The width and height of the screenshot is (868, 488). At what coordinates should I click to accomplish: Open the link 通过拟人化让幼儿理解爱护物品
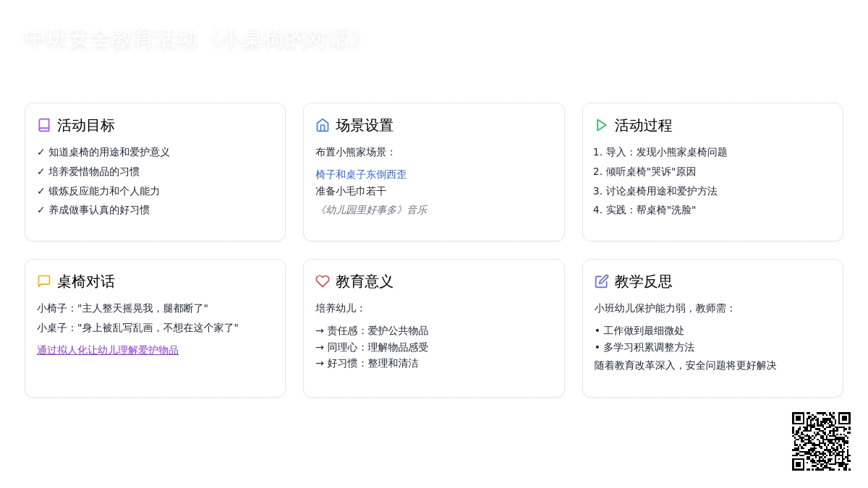click(108, 350)
